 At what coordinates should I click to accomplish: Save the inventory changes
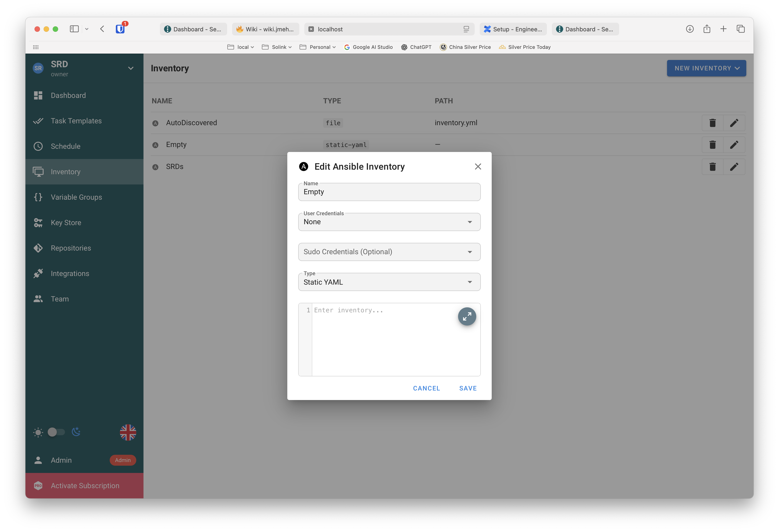[x=468, y=388]
